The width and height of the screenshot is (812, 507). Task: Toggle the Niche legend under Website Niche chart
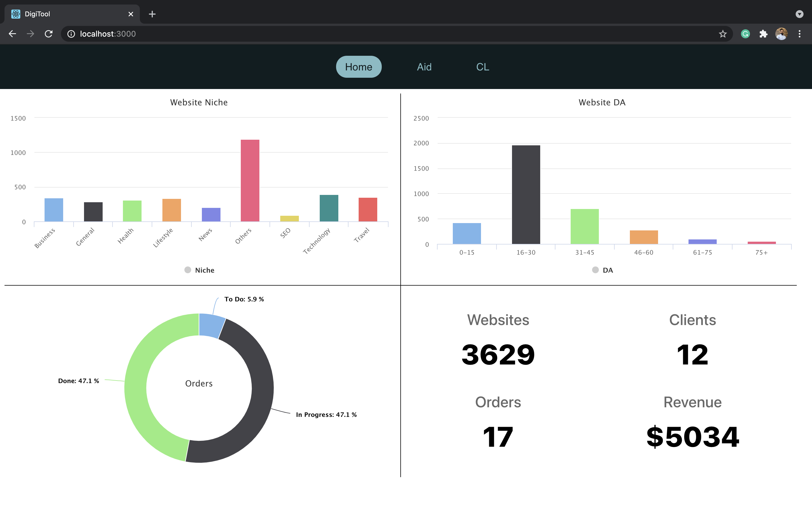click(x=199, y=270)
